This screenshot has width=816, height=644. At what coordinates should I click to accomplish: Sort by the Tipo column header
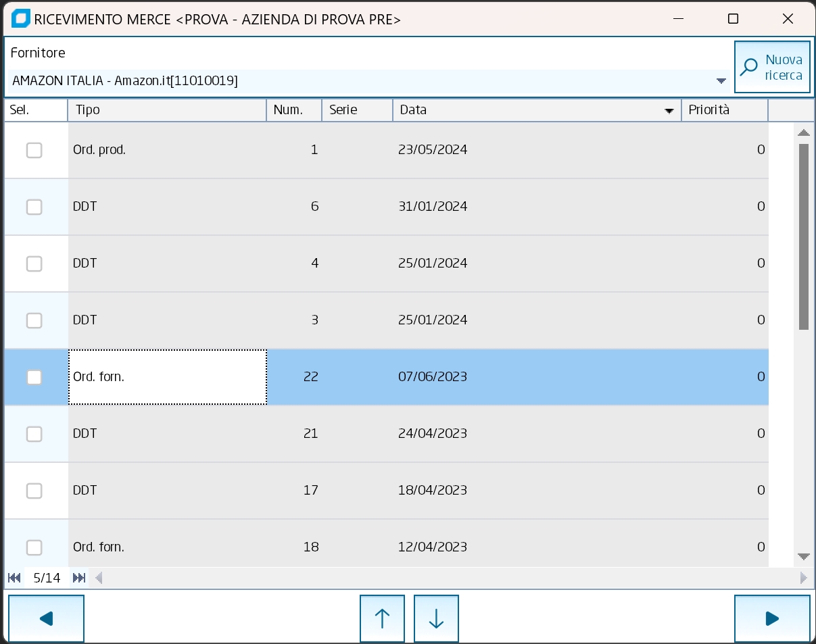(x=166, y=110)
